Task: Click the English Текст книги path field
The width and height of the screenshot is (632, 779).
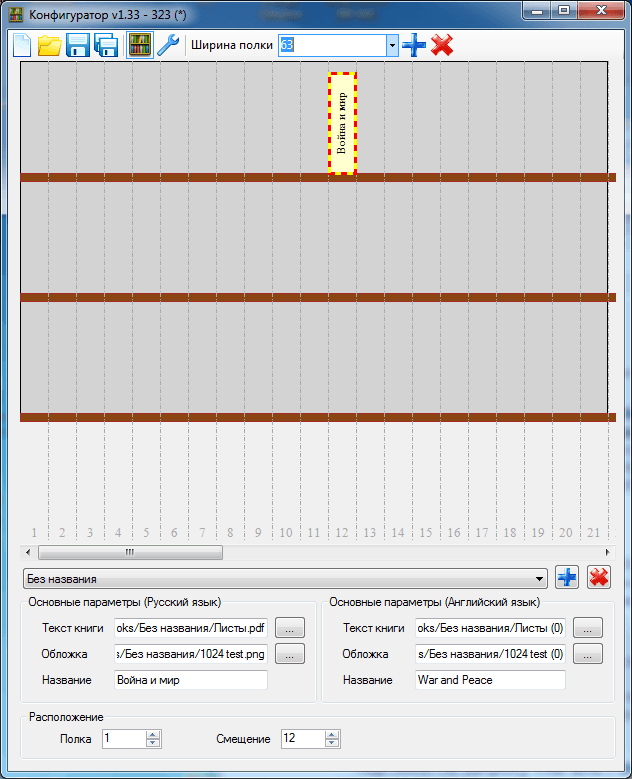Action: point(490,628)
